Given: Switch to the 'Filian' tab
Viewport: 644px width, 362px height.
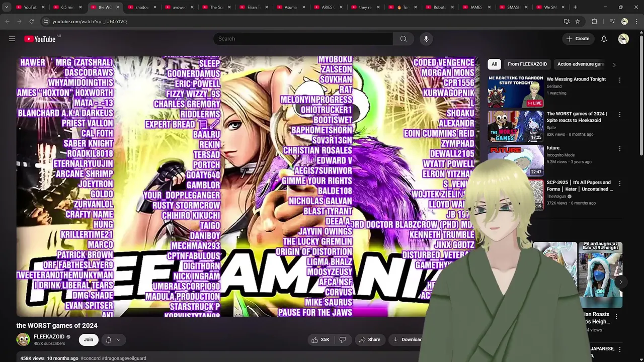Looking at the screenshot, I should coord(254,7).
